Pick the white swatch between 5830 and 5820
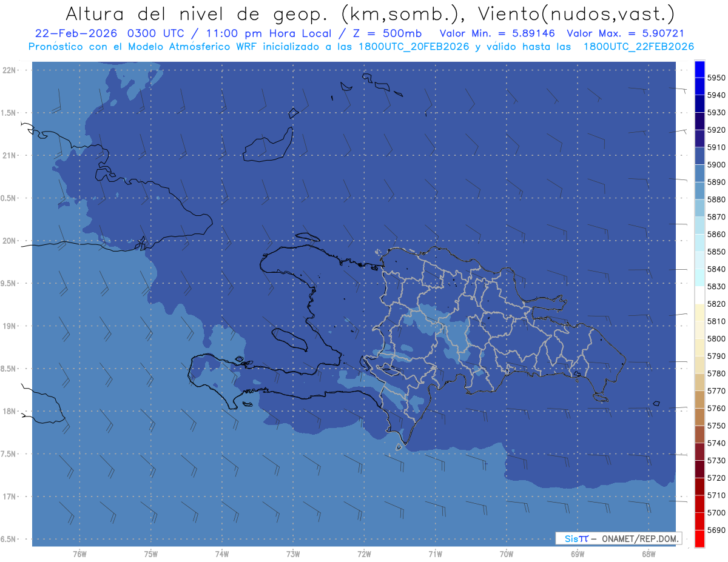Image resolution: width=728 pixels, height=562 pixels. tap(699, 295)
